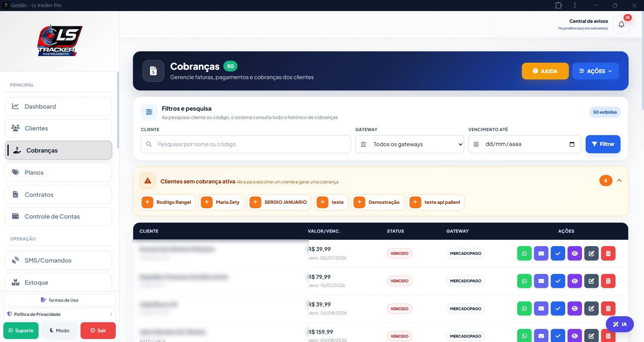The height and width of the screenshot is (342, 644).
Task: Collapse the Clientes sem cobrança ativa panel
Action: (619, 181)
